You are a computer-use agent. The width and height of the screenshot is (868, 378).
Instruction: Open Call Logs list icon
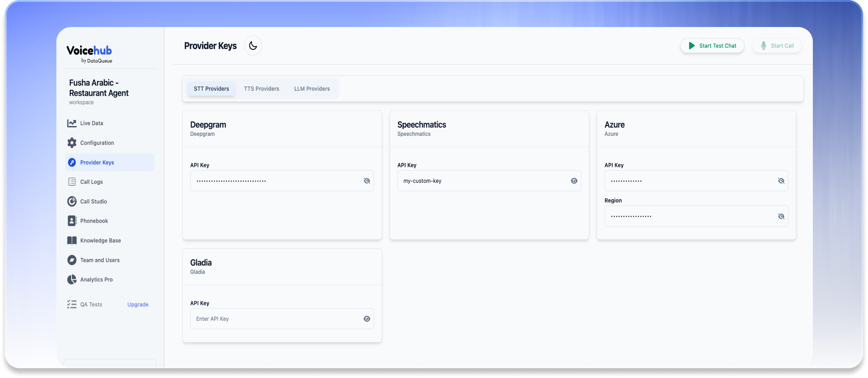click(x=72, y=182)
